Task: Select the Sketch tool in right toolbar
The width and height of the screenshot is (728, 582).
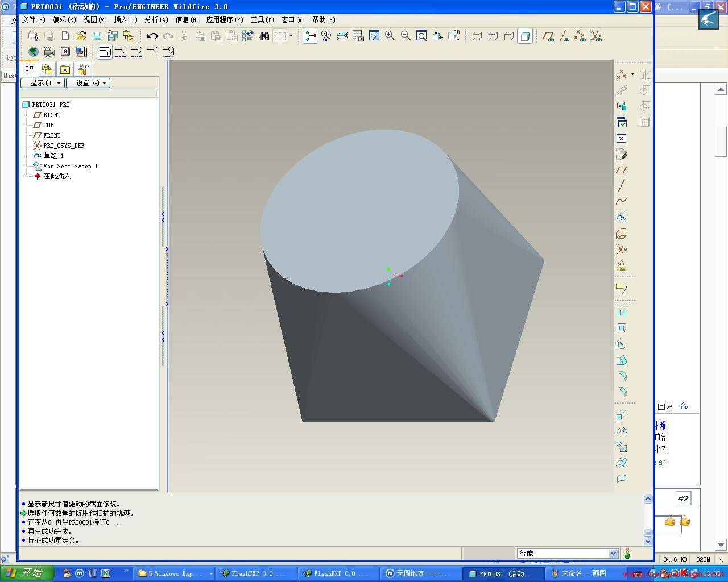Action: (622, 217)
